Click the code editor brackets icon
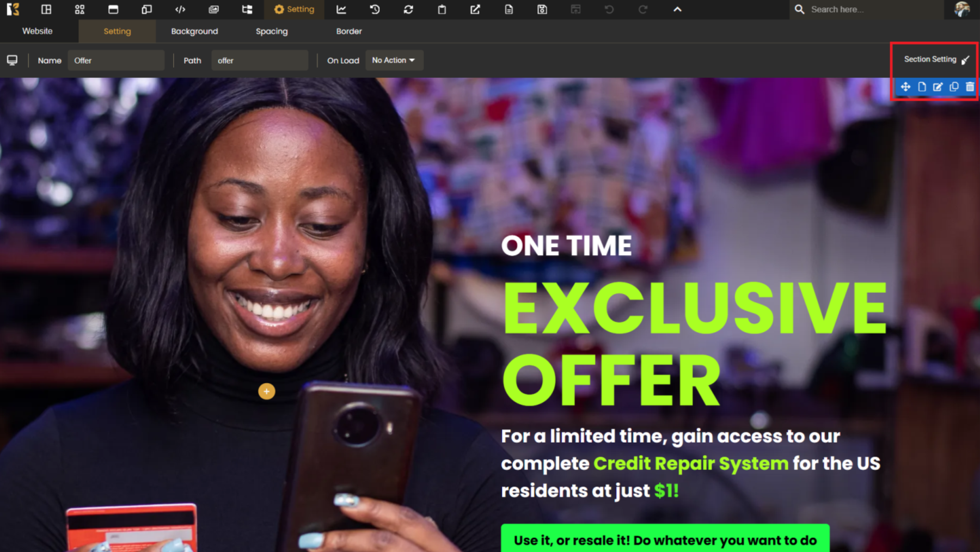Image resolution: width=980 pixels, height=552 pixels. coord(180,9)
